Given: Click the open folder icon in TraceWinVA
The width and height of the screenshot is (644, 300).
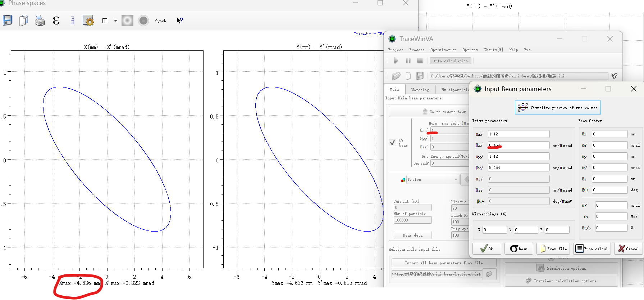Looking at the screenshot, I should pyautogui.click(x=396, y=76).
